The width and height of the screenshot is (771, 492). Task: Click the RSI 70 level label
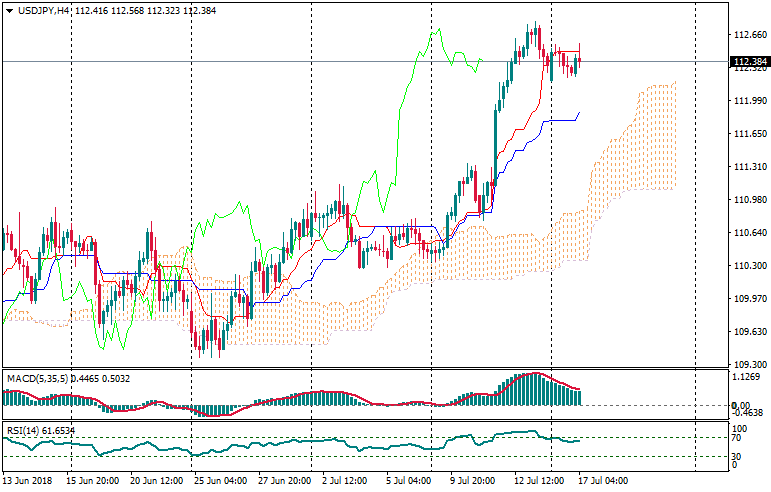(737, 438)
